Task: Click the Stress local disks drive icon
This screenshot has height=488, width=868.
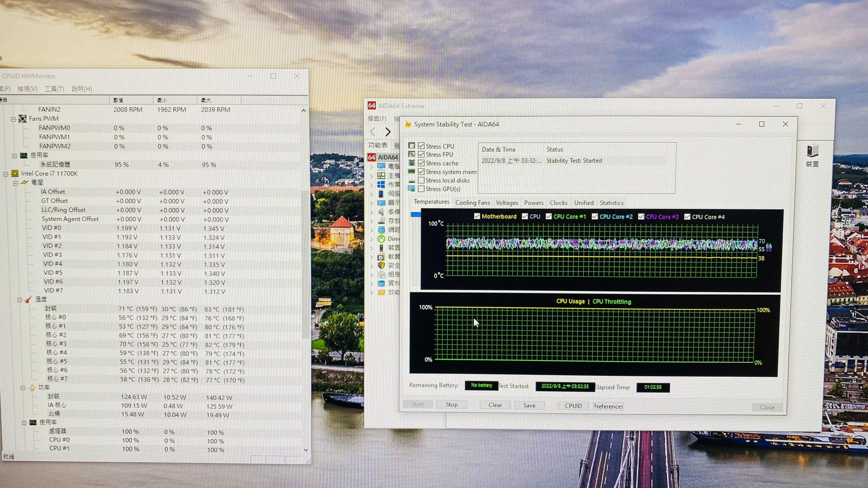Action: click(x=411, y=181)
